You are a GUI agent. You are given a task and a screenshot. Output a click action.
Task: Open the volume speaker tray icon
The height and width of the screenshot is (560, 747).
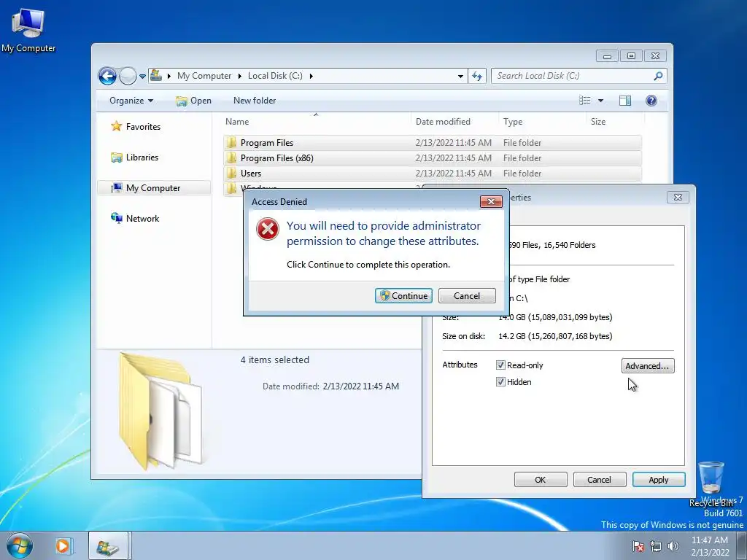click(x=673, y=546)
